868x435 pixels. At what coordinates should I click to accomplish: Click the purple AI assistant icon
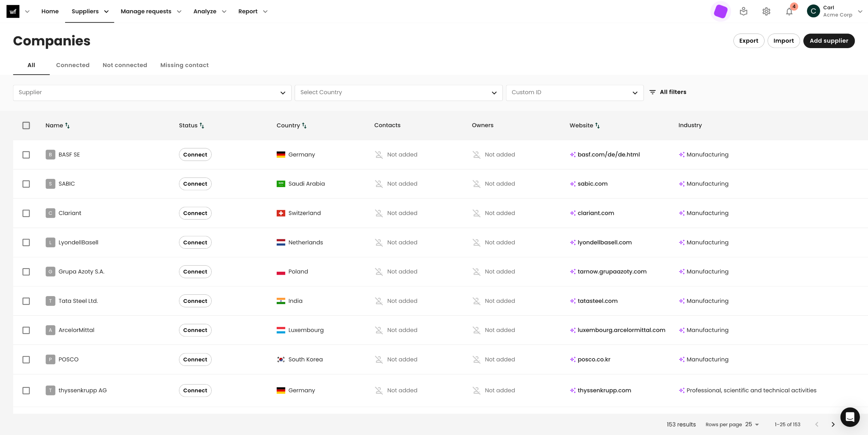[x=721, y=12]
